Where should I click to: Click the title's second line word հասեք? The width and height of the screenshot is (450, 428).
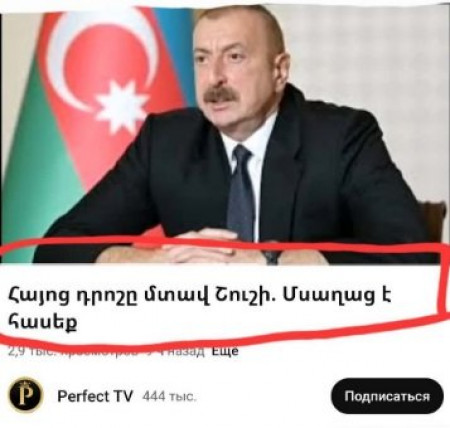point(43,322)
